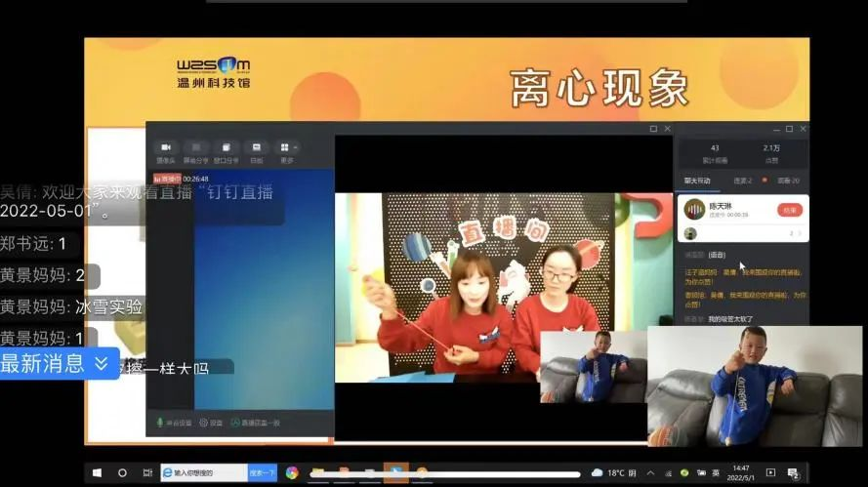This screenshot has height=487, width=868.
Task: Click the highlighted DingTalk taskbar icon
Action: coord(395,472)
